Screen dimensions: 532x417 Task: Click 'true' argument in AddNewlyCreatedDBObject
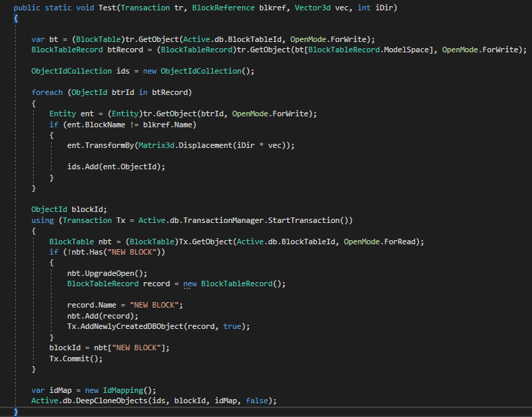click(x=232, y=327)
